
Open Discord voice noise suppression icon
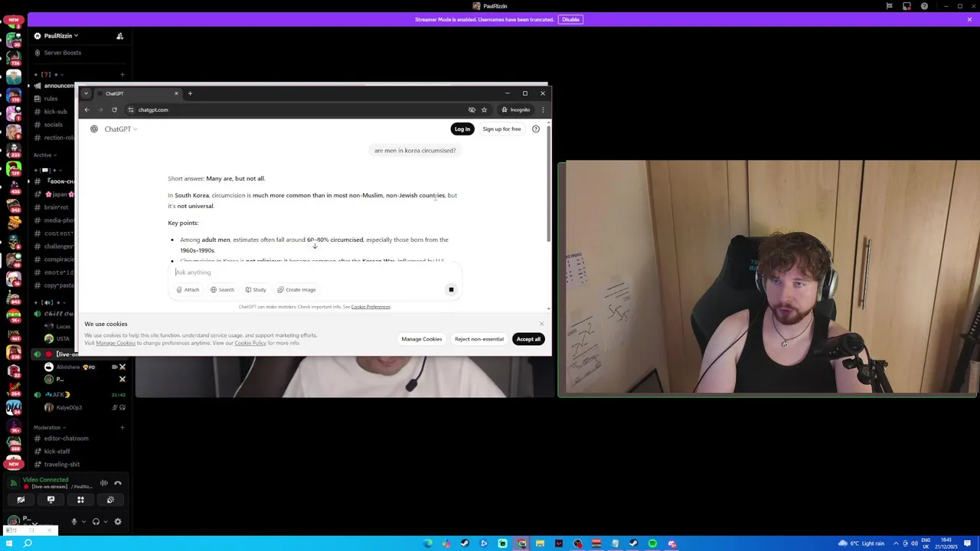[x=103, y=483]
